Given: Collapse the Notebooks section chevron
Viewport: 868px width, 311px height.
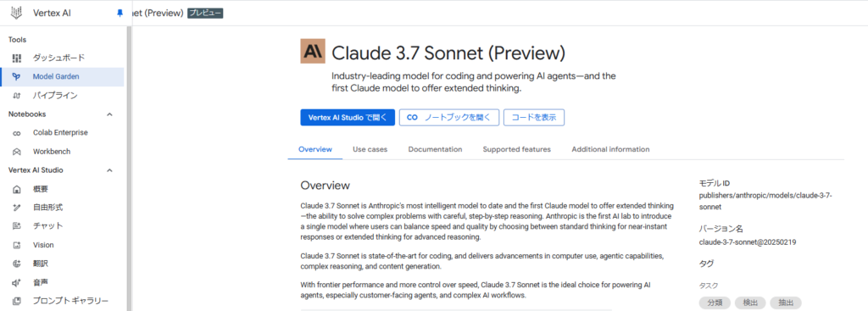Looking at the screenshot, I should 109,114.
